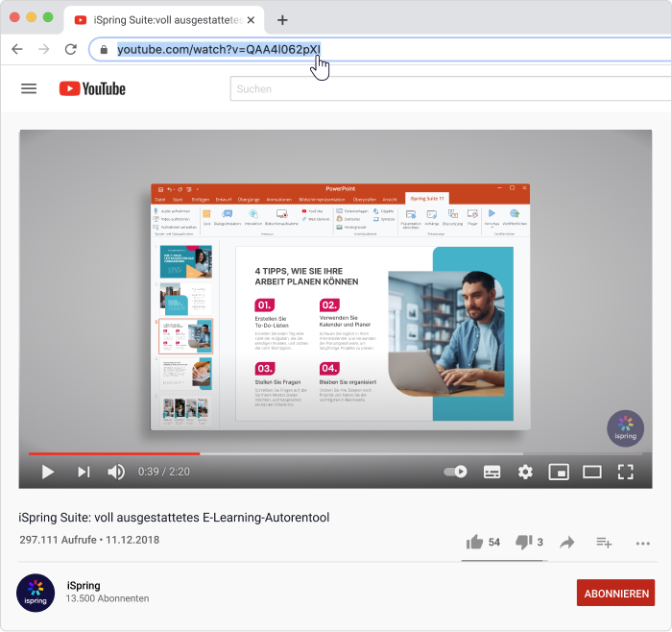Open the iSpring channel name link
Viewport: 672px width, 632px height.
point(84,585)
